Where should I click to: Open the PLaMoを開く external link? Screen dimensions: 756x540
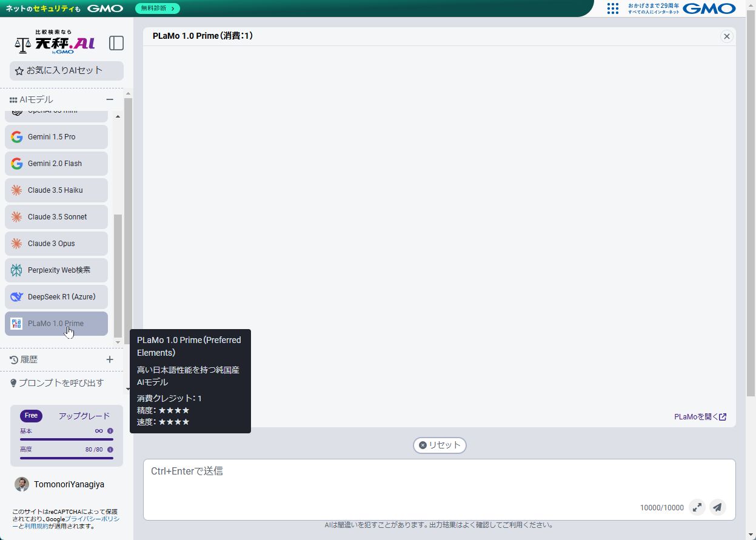coord(700,417)
